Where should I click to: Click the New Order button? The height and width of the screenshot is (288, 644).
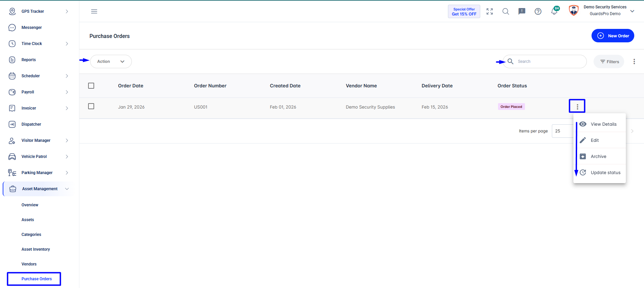(613, 36)
